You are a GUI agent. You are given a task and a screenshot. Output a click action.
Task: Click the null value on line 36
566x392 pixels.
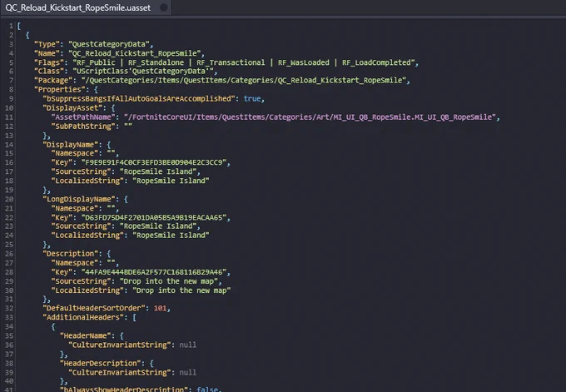188,345
